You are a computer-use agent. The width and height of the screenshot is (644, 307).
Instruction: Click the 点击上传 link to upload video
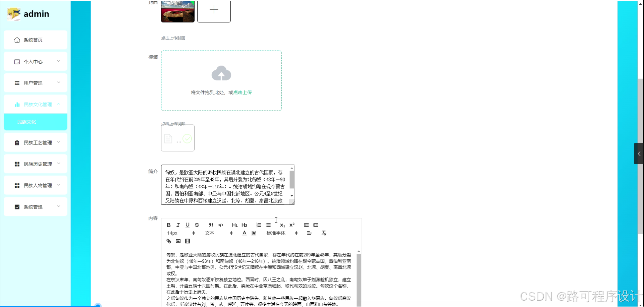coord(243,92)
